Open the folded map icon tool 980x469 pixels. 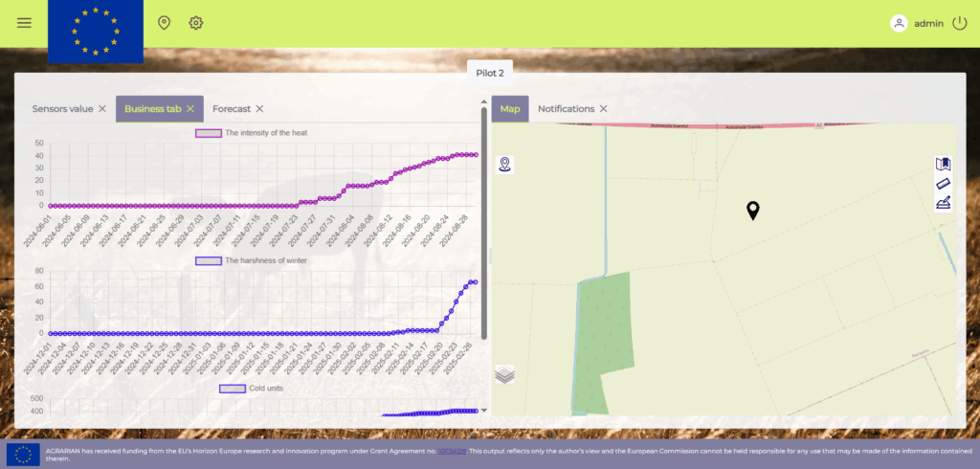[x=943, y=165]
